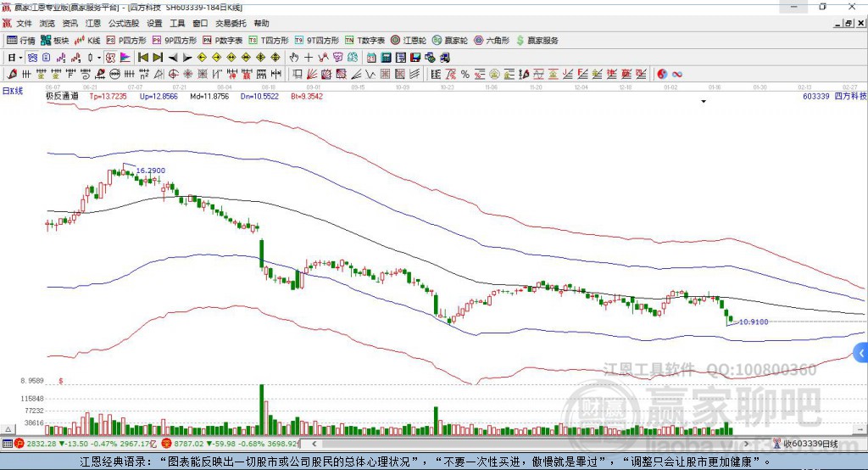
Task: Open the P数字表 tool
Action: pyautogui.click(x=223, y=41)
